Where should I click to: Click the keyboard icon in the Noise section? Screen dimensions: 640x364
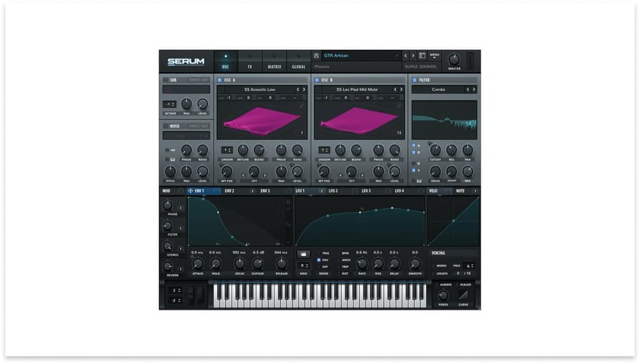coord(172,160)
